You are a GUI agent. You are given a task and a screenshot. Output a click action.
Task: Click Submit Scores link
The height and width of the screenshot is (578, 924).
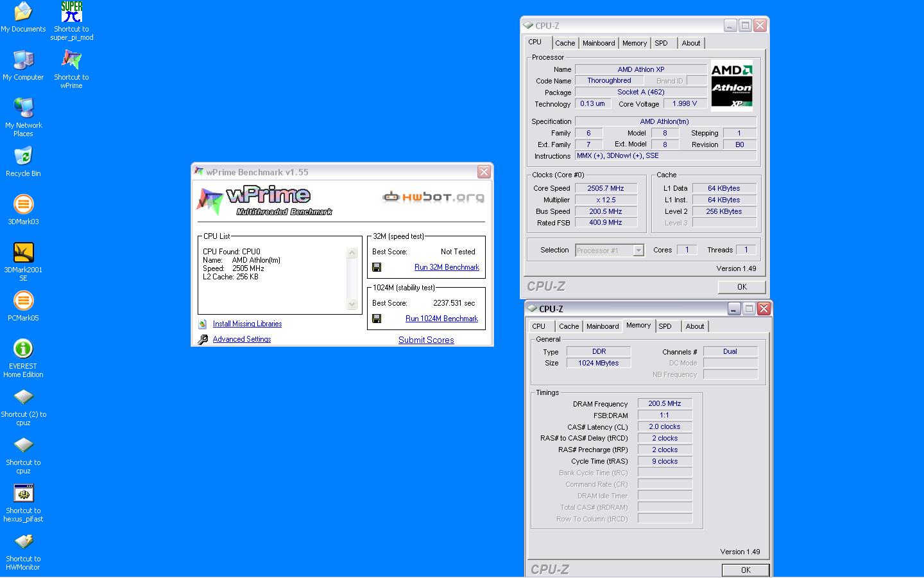click(x=426, y=340)
